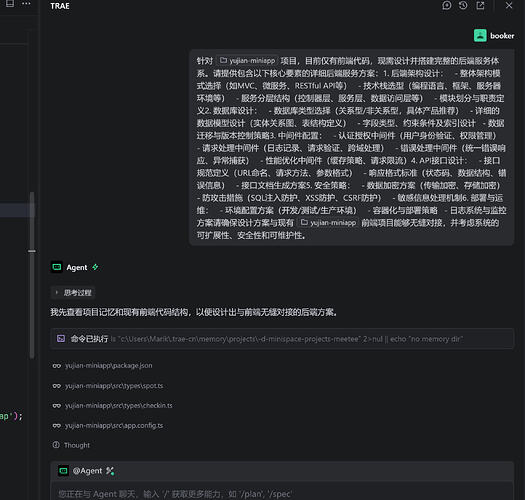The width and height of the screenshot is (525, 500).
Task: Toggle the layout panel icon at top left
Action: 10,4
